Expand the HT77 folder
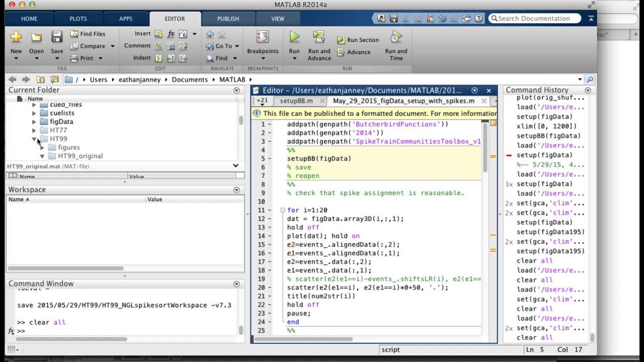644x362 pixels. 34,130
